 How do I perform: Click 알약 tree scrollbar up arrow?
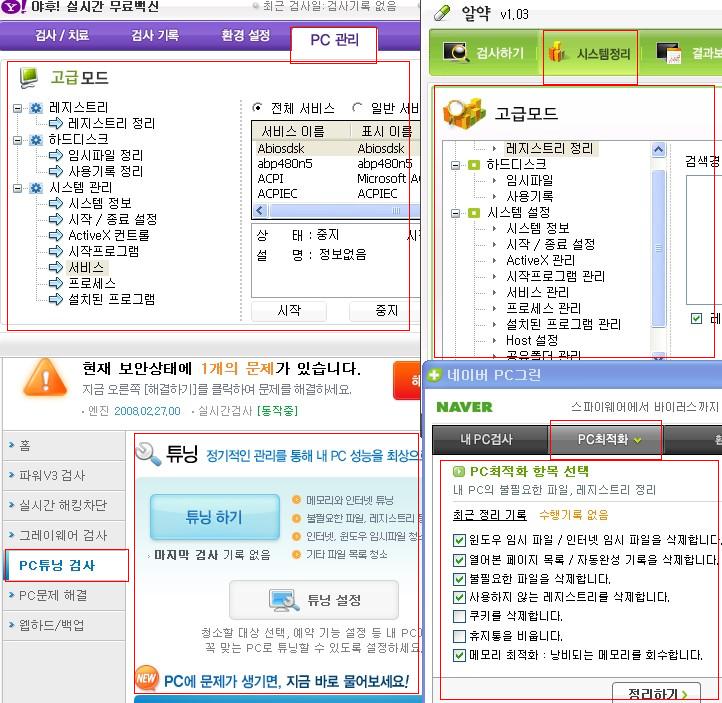click(x=658, y=150)
